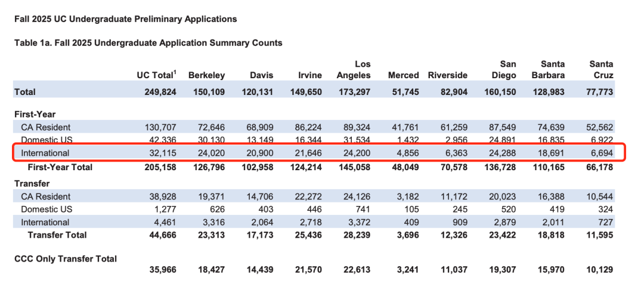Select the Los Angeles total value 173,297
644x289 pixels.
[356, 92]
